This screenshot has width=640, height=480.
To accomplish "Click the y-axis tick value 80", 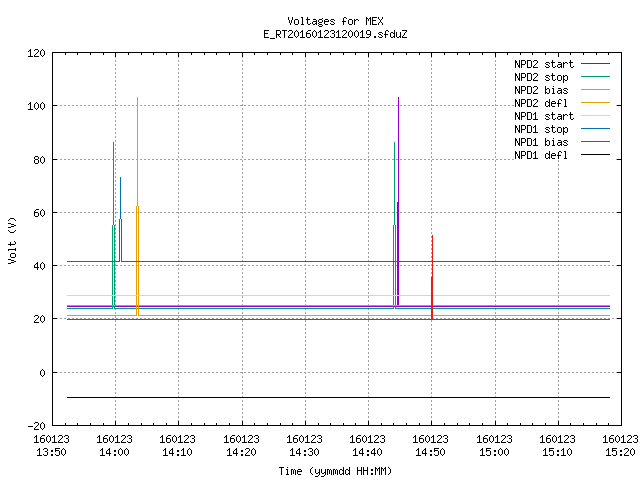I will [x=39, y=160].
